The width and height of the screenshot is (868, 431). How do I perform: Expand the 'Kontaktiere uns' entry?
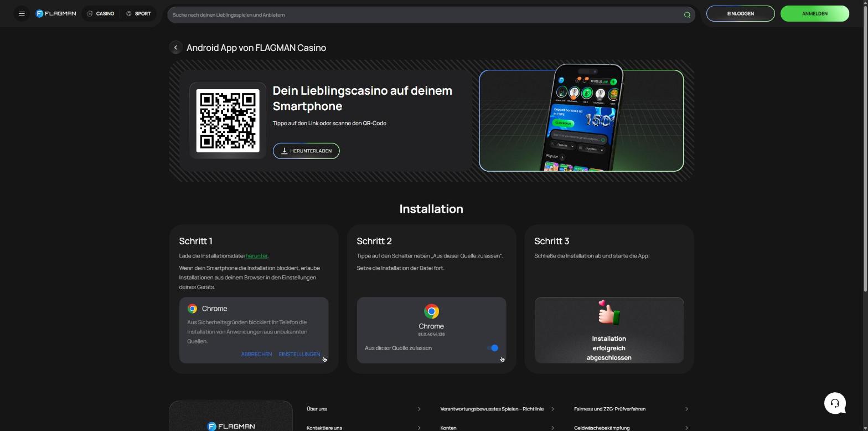point(364,428)
